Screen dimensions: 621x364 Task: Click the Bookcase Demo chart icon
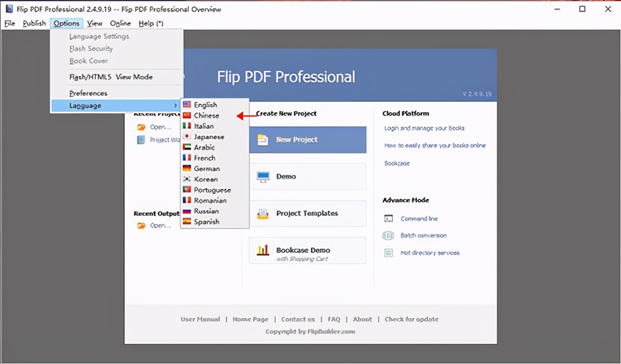(263, 251)
